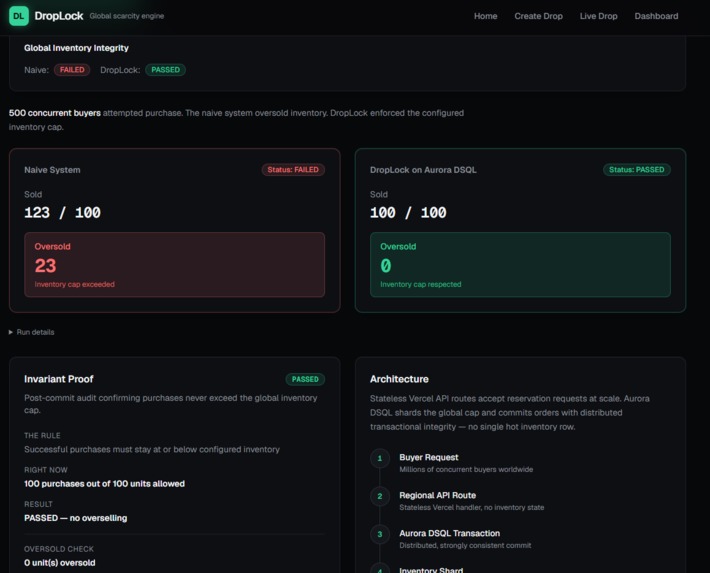
Task: Select the Aurora DSQL Transaction step title
Action: point(449,534)
